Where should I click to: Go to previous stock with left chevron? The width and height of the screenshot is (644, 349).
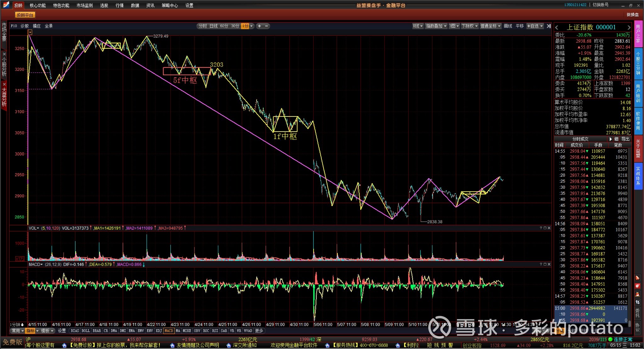pyautogui.click(x=557, y=27)
